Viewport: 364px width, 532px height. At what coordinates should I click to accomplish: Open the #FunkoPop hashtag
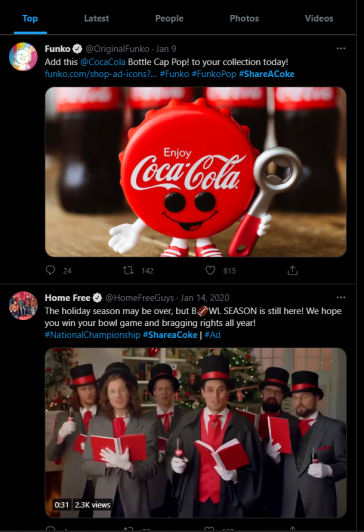214,74
